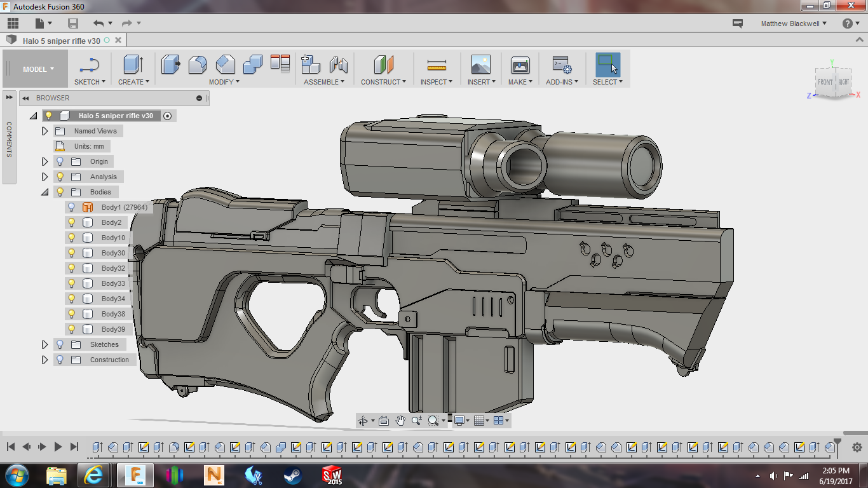Open the CREATE menu
Viewport: 868px width, 488px height.
133,82
